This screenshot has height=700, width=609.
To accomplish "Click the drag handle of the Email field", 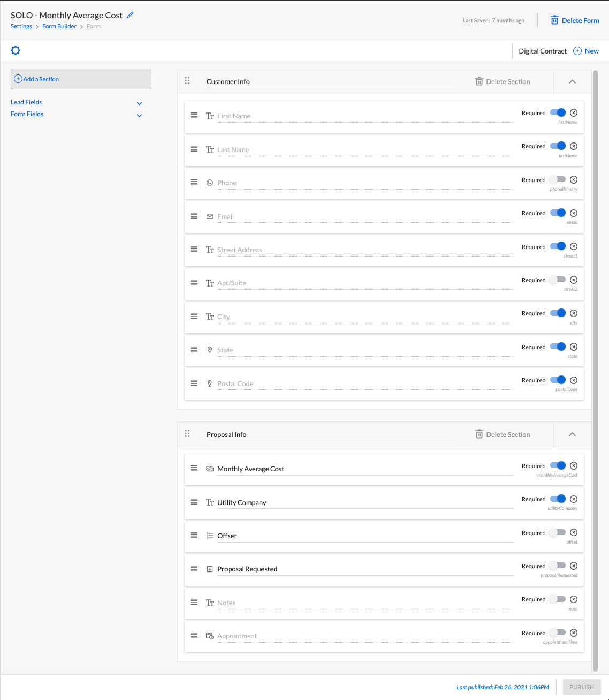I will (194, 216).
